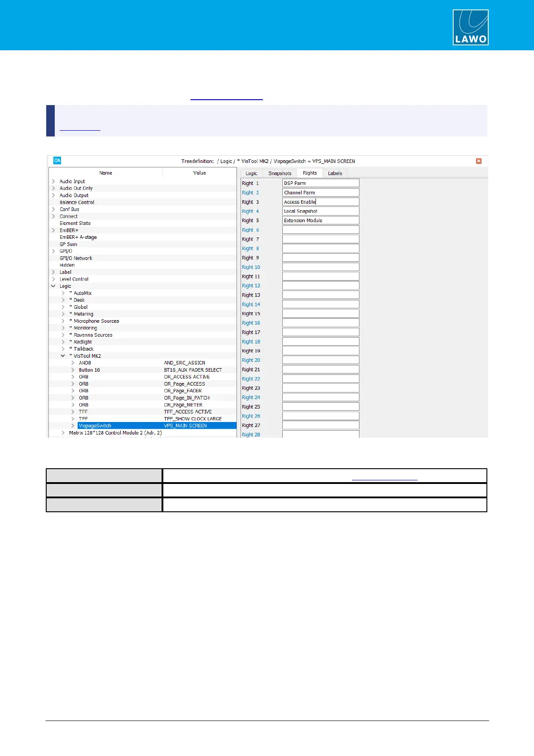The width and height of the screenshot is (534, 756).
Task: Select Level Control tree item
Action: [74, 279]
